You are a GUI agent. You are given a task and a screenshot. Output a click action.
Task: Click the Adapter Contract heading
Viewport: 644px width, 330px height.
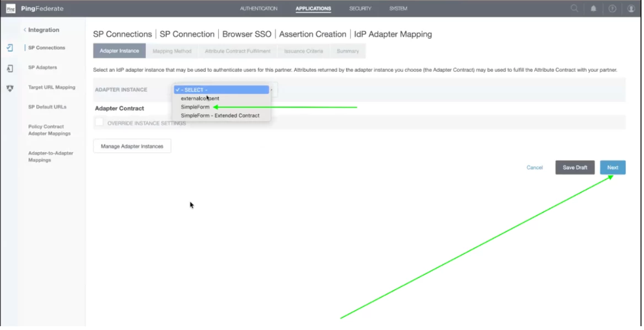[x=120, y=109]
